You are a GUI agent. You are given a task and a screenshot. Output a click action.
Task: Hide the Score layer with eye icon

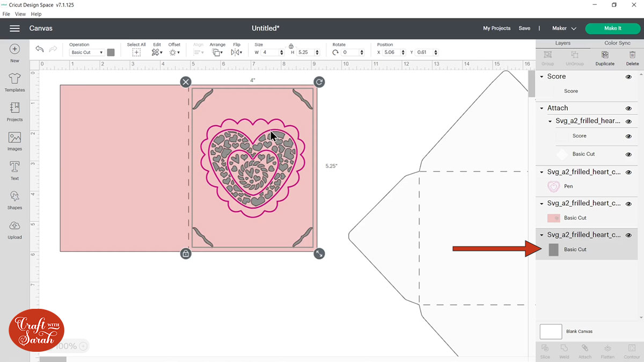click(628, 77)
